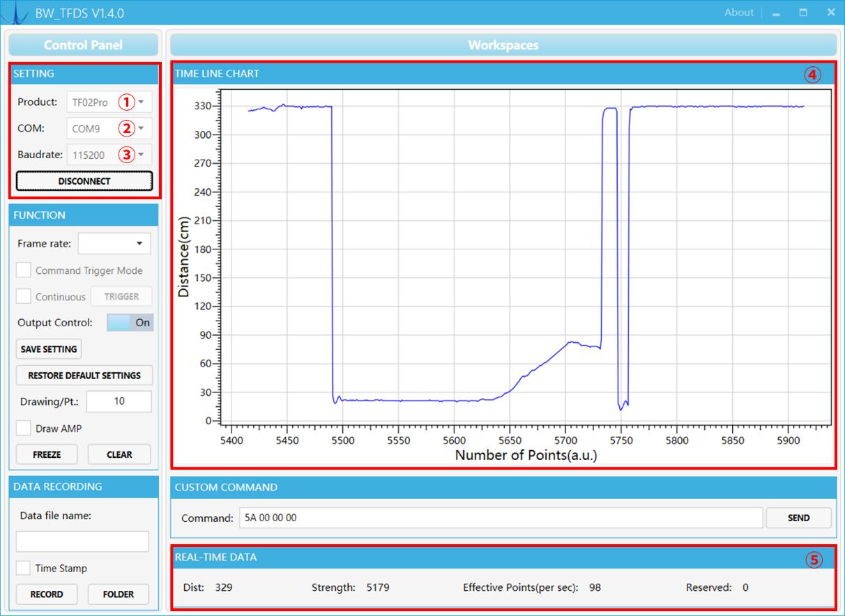Click the Effective Points value 98
845x616 pixels.
coord(595,587)
